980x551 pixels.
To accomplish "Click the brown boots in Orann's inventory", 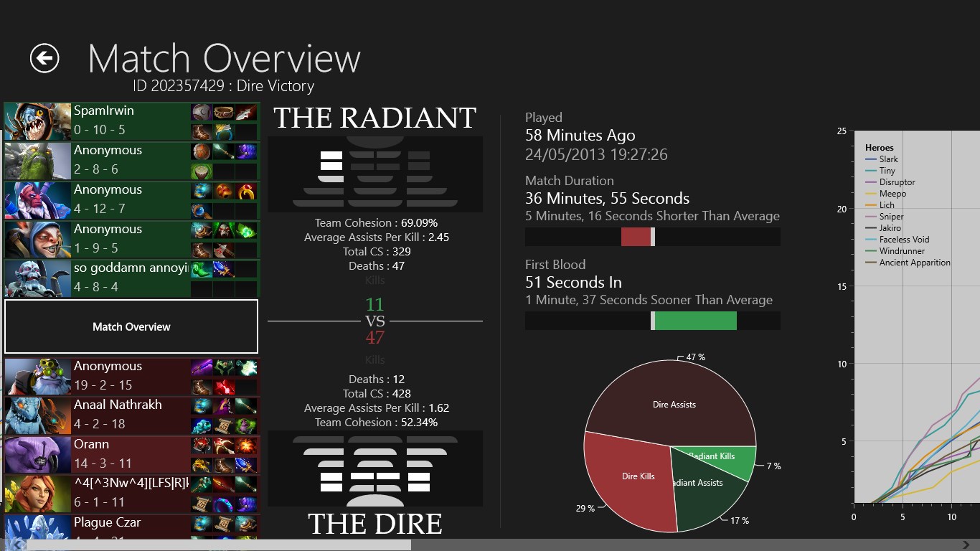I will 224,465.
